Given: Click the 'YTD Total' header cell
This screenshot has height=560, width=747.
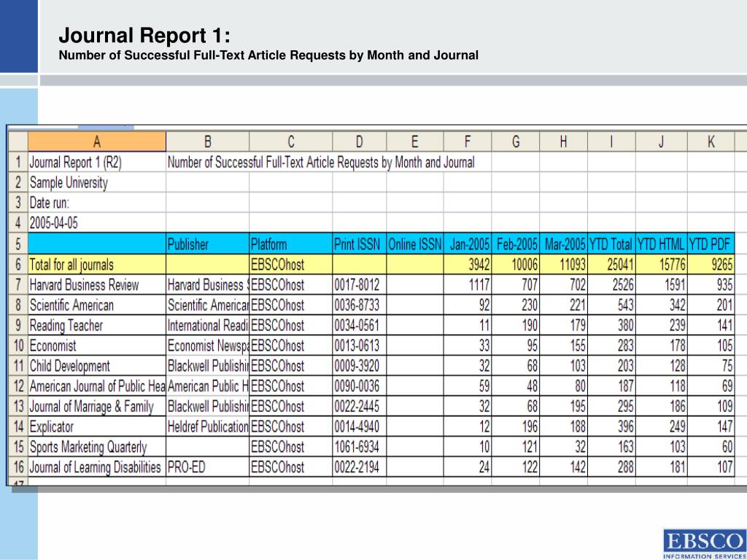Looking at the screenshot, I should tap(612, 244).
